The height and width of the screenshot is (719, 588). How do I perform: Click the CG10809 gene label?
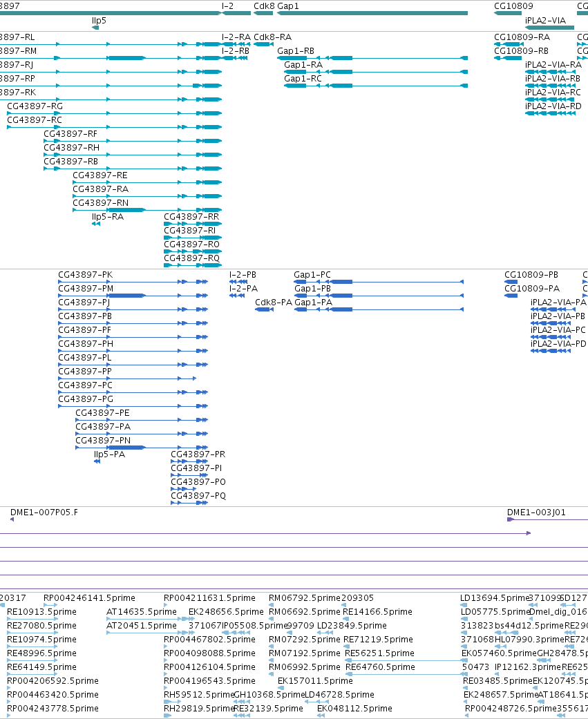[x=513, y=6]
